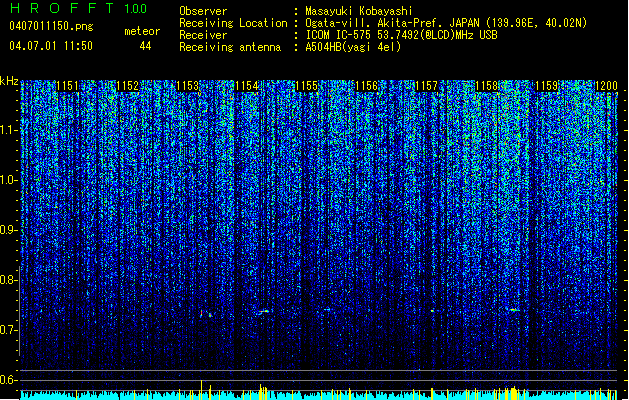Click the meteor echo after 1154
Image resolution: width=629 pixels, height=400 pixels.
point(263,311)
